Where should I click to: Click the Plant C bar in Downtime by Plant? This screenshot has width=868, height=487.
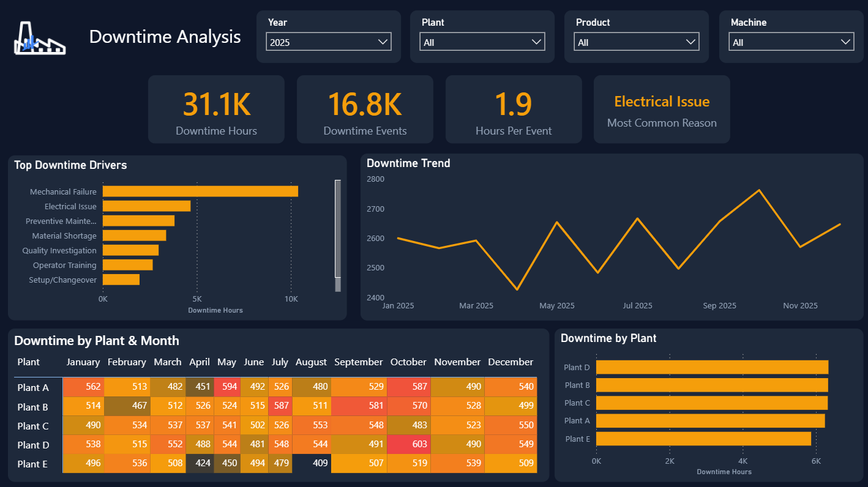click(x=712, y=403)
